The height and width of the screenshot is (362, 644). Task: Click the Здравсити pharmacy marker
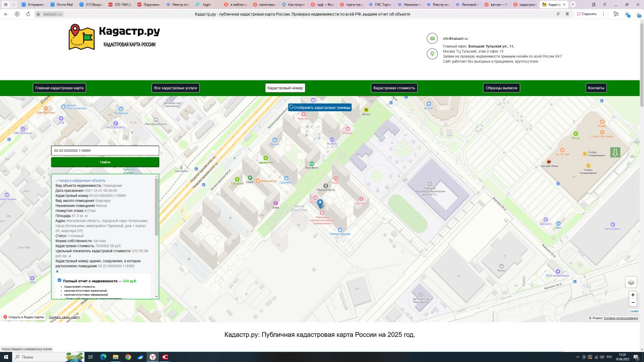coord(265,158)
